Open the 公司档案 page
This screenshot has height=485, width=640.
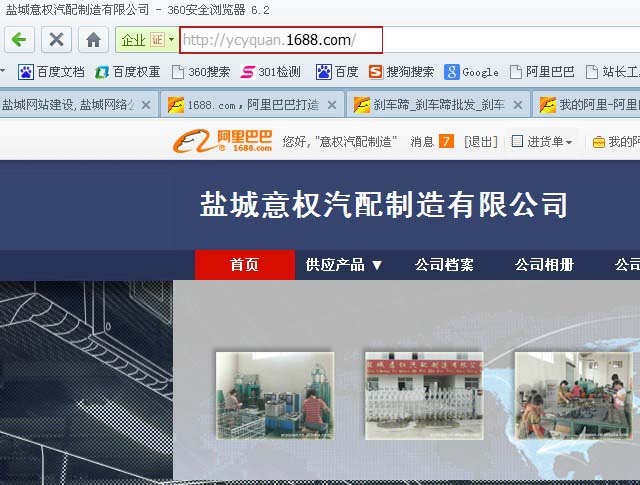(x=444, y=265)
